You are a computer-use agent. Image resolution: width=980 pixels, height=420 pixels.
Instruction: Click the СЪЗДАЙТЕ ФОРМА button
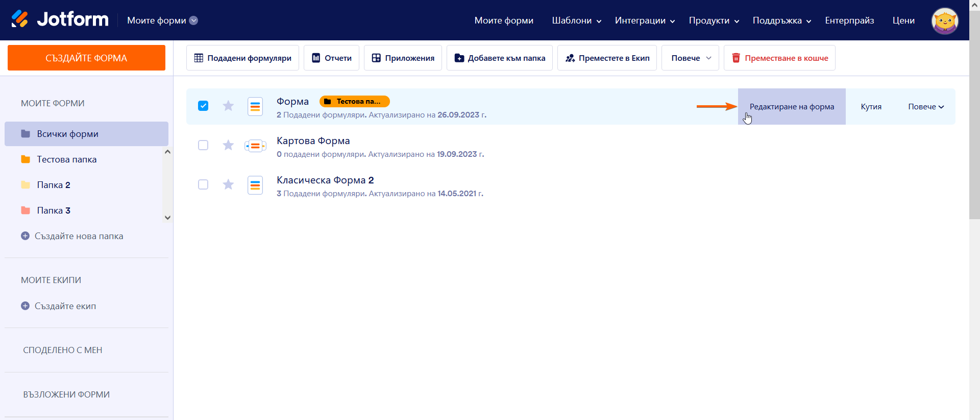tap(86, 58)
